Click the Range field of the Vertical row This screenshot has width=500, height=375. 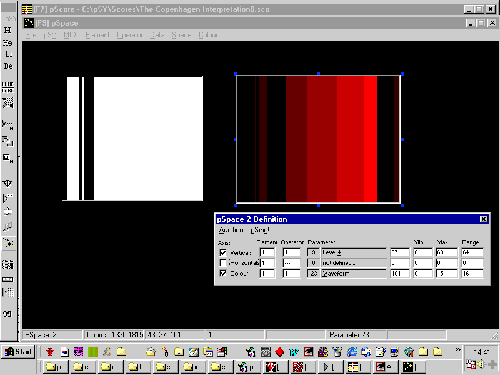tap(472, 252)
